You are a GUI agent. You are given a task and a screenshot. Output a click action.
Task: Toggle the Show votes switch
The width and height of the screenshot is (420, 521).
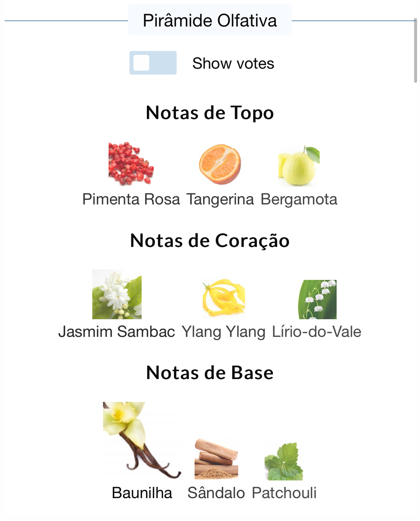pyautogui.click(x=153, y=63)
